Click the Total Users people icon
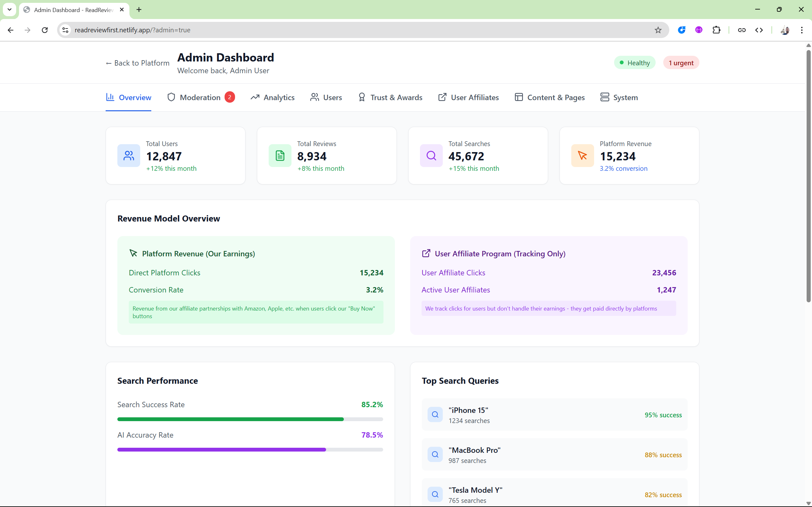The height and width of the screenshot is (507, 812). click(128, 156)
